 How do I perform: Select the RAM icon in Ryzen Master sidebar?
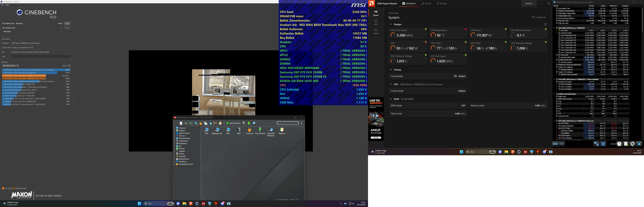point(376,31)
